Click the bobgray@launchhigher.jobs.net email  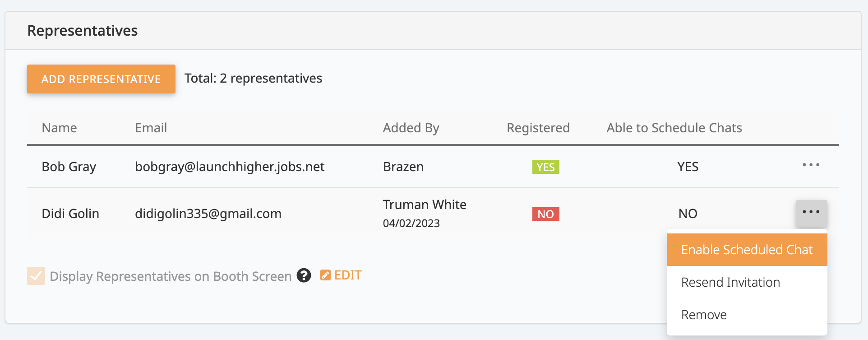[230, 167]
